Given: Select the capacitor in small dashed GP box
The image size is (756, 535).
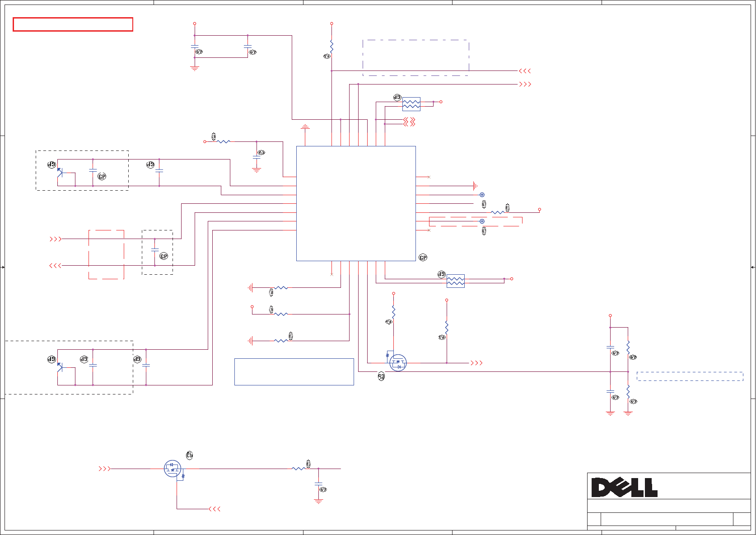Looking at the screenshot, I should pos(155,249).
